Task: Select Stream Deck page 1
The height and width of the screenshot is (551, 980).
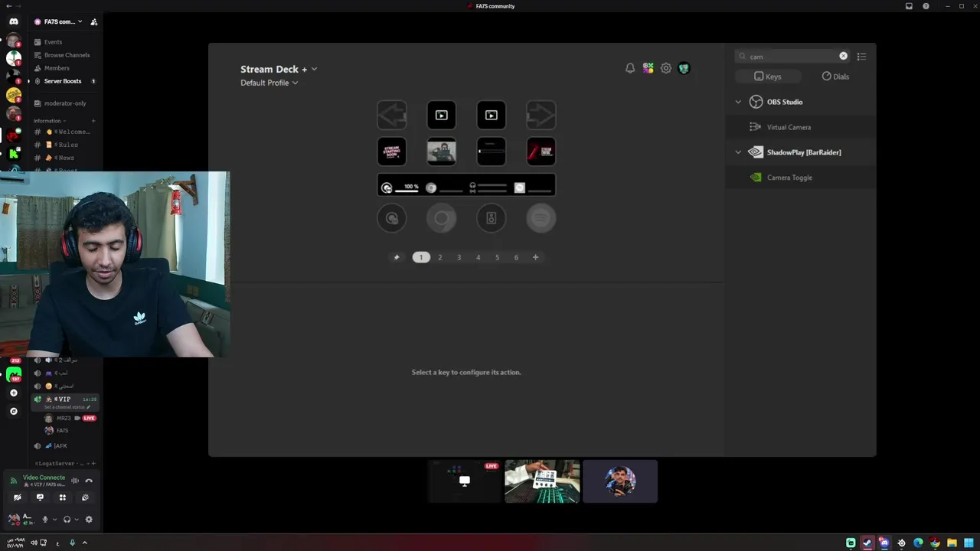Action: coord(421,257)
